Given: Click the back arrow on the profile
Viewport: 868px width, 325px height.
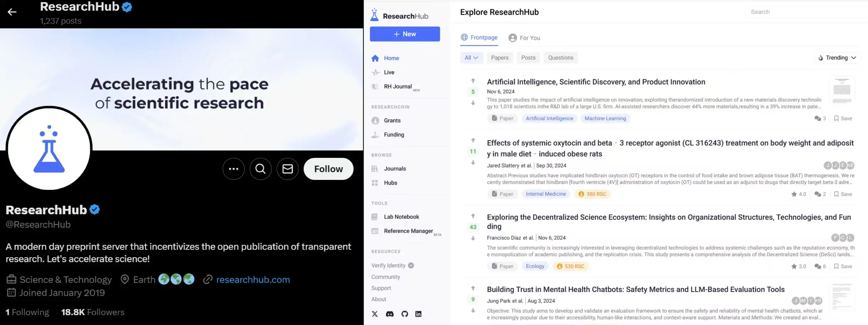Looking at the screenshot, I should click(12, 12).
